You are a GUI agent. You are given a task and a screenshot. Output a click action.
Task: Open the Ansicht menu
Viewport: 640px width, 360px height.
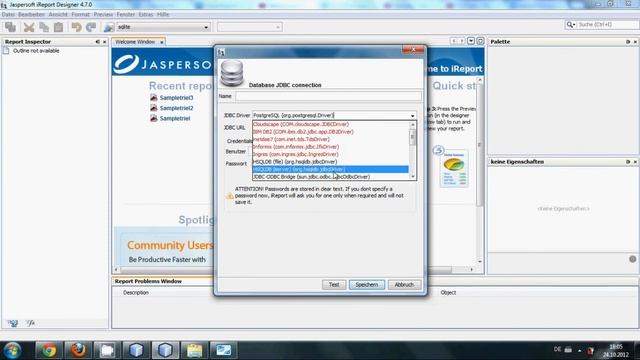point(58,14)
